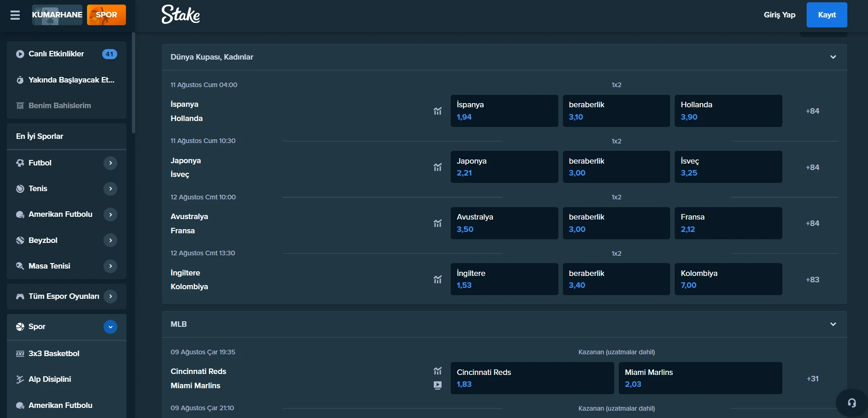868x418 pixels.
Task: Show +84 more markets for İspanya match
Action: click(x=812, y=111)
